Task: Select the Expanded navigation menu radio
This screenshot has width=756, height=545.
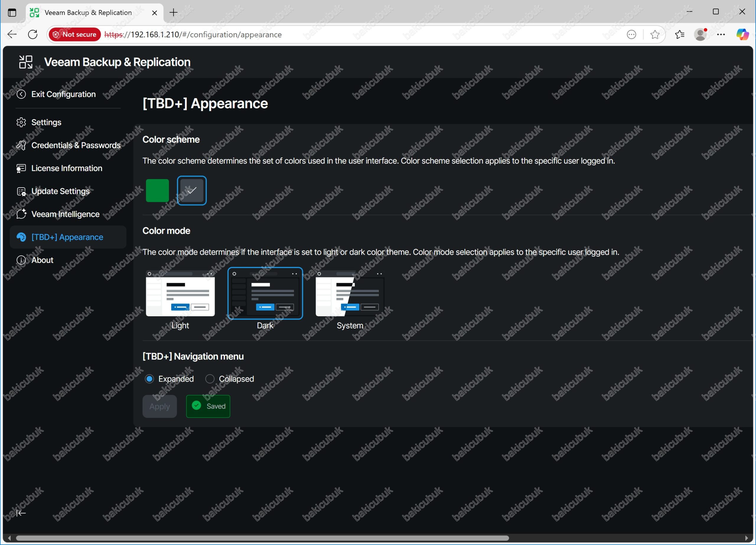Action: (149, 379)
